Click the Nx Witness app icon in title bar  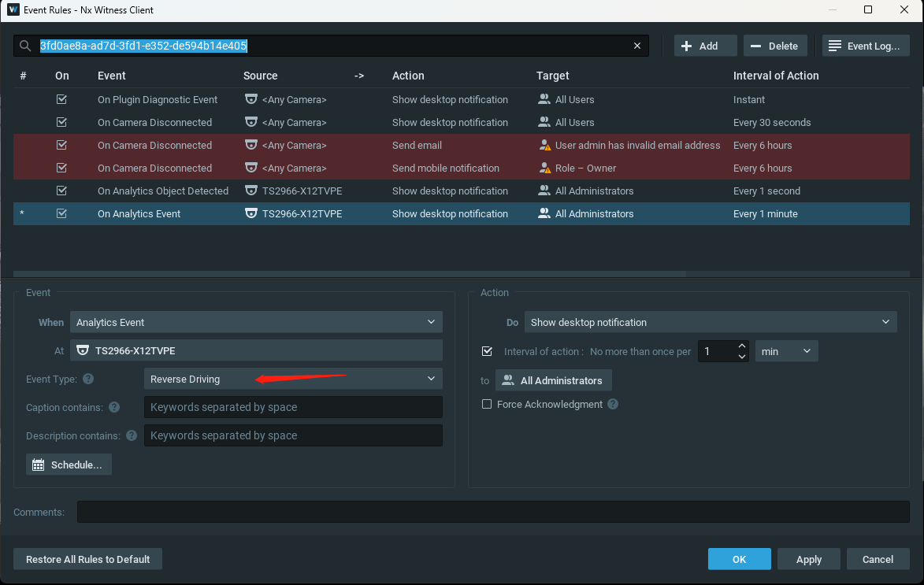tap(13, 10)
